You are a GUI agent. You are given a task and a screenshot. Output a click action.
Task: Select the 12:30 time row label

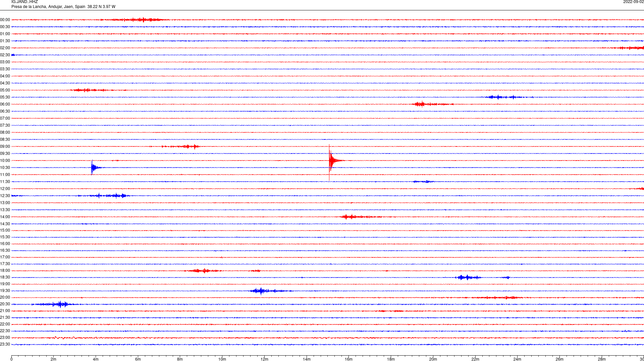[5, 196]
